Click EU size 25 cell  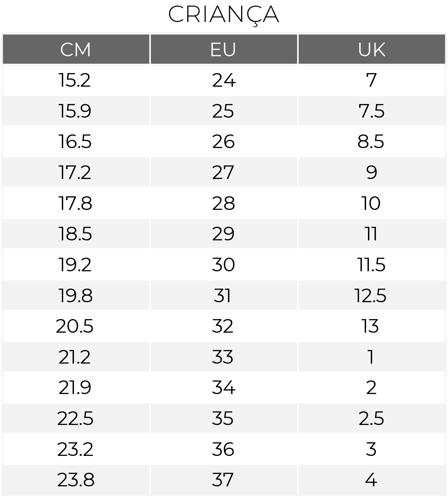point(223,111)
